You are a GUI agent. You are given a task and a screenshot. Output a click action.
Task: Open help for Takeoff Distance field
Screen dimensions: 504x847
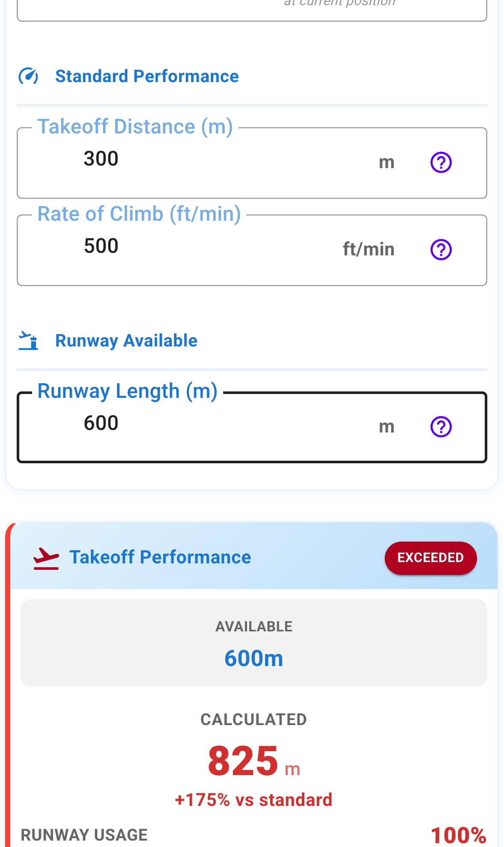pyautogui.click(x=441, y=163)
